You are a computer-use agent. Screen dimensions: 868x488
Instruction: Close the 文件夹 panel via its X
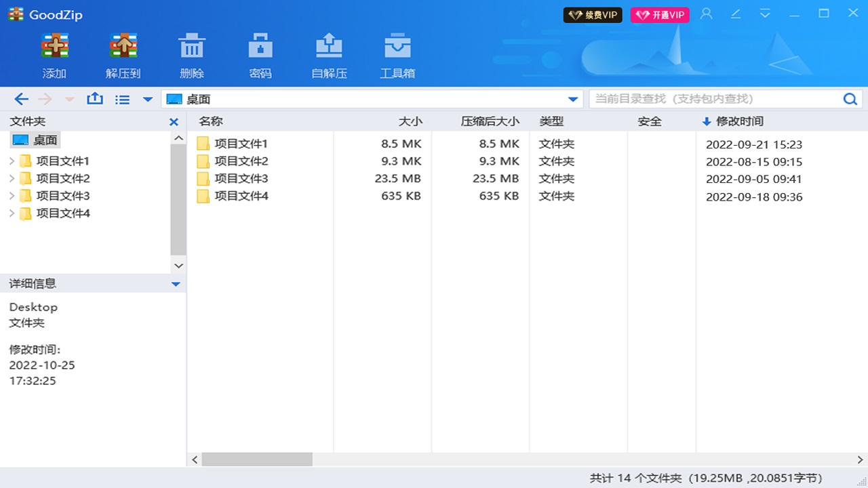click(174, 121)
